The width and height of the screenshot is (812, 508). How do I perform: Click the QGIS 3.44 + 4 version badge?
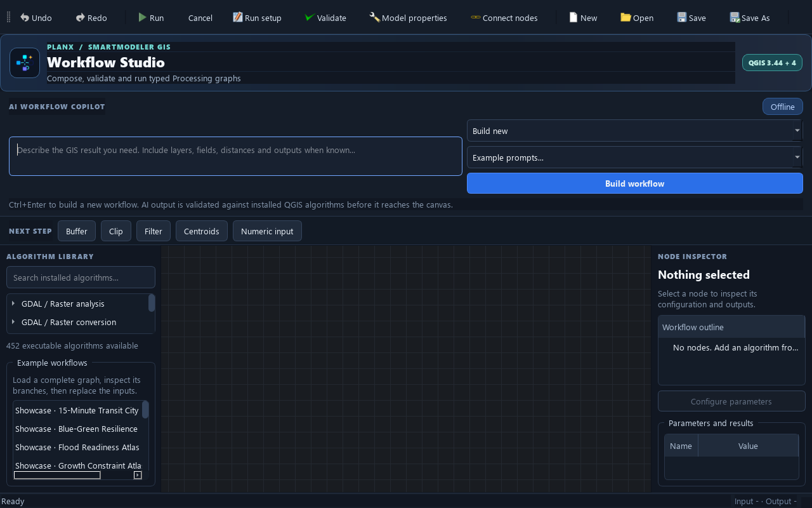772,63
